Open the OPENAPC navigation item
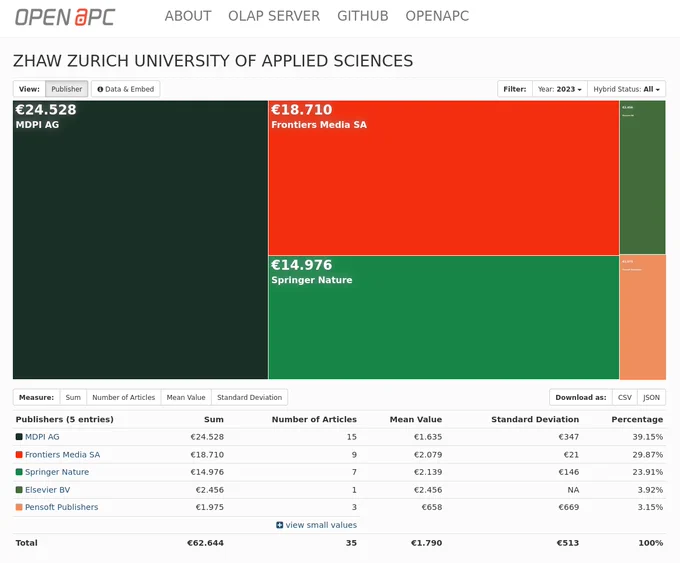680x563 pixels. coord(437,16)
